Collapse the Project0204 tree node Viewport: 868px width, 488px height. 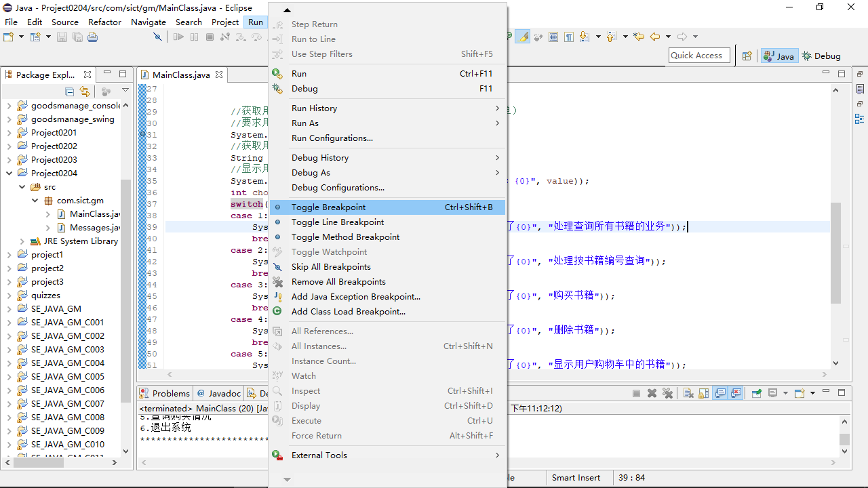point(9,174)
